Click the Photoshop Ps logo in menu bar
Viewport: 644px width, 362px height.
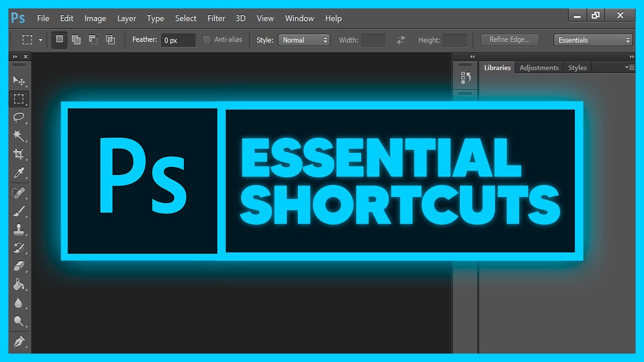coord(18,18)
